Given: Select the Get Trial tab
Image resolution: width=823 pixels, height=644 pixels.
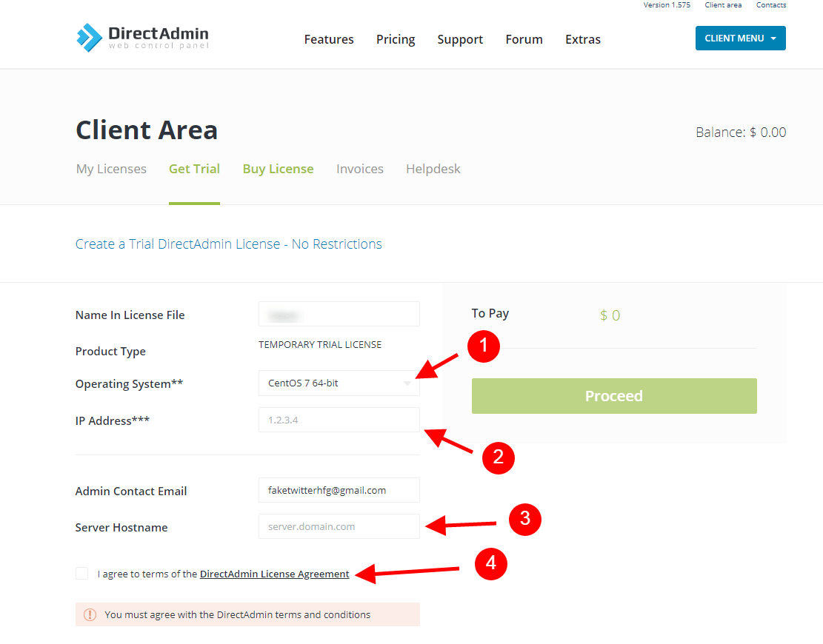Looking at the screenshot, I should point(194,169).
